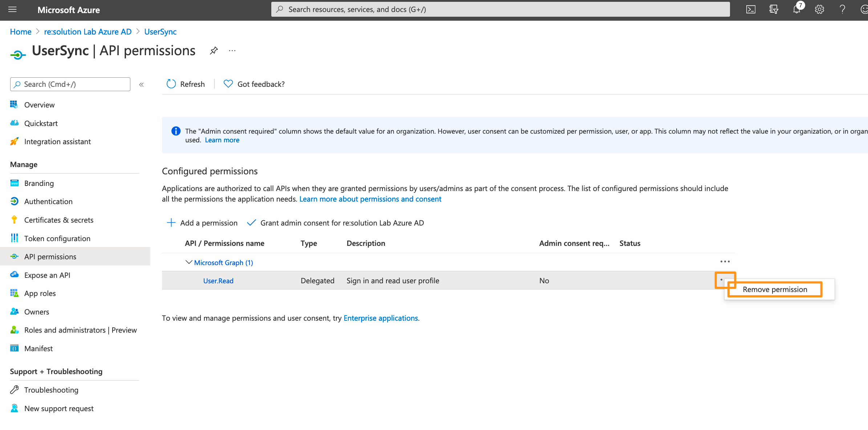868x430 pixels.
Task: Click the Authentication sidebar icon
Action: (x=14, y=201)
